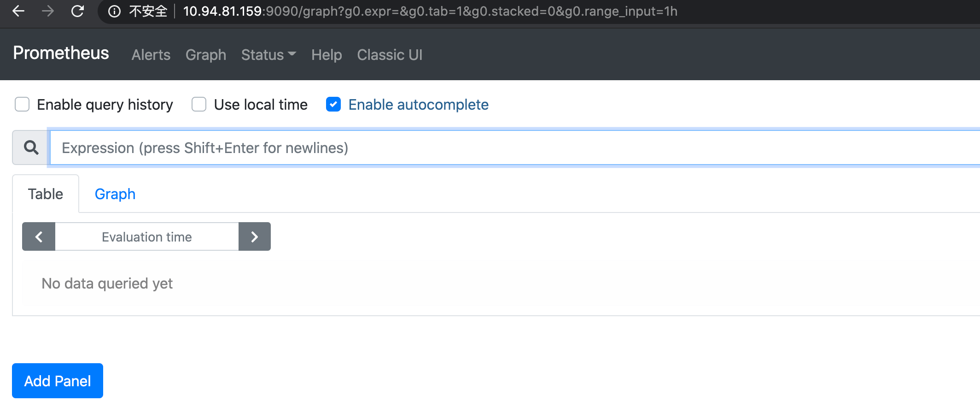Toggle the Use local time checkbox
This screenshot has width=980, height=401.
click(x=199, y=105)
